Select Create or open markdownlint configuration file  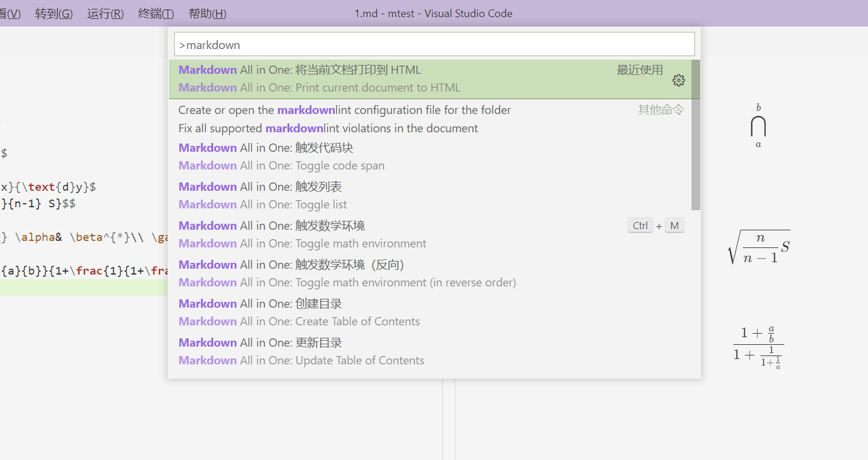point(344,110)
